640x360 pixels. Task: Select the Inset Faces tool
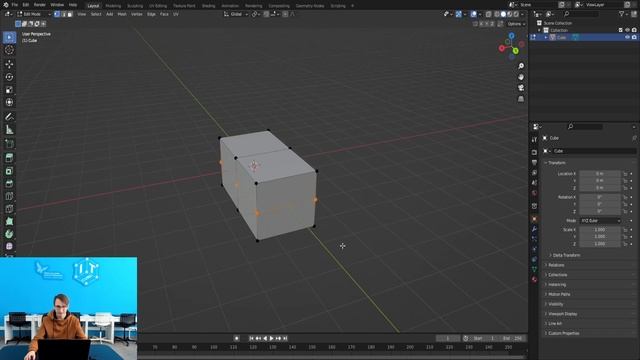point(9,171)
